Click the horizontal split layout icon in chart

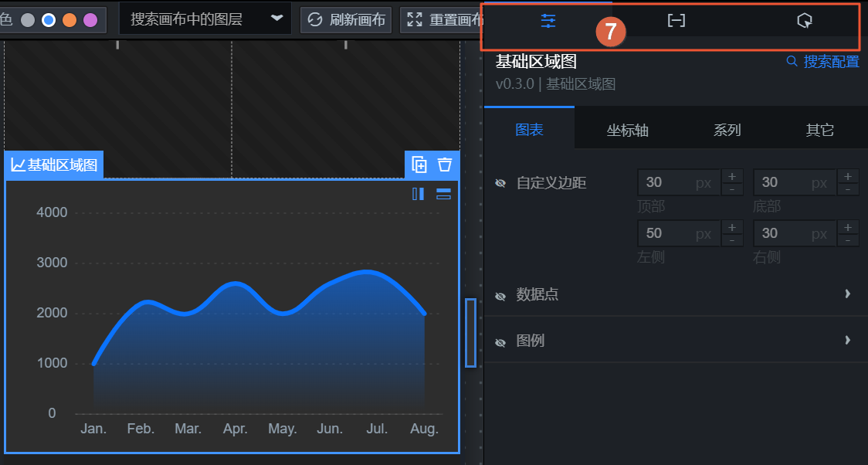coord(443,194)
